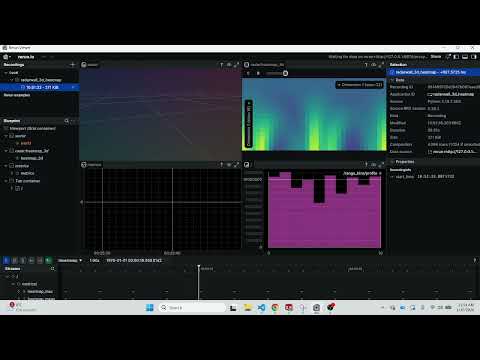Collapse the radarwall_3d_heatmap application node

tap(12, 80)
